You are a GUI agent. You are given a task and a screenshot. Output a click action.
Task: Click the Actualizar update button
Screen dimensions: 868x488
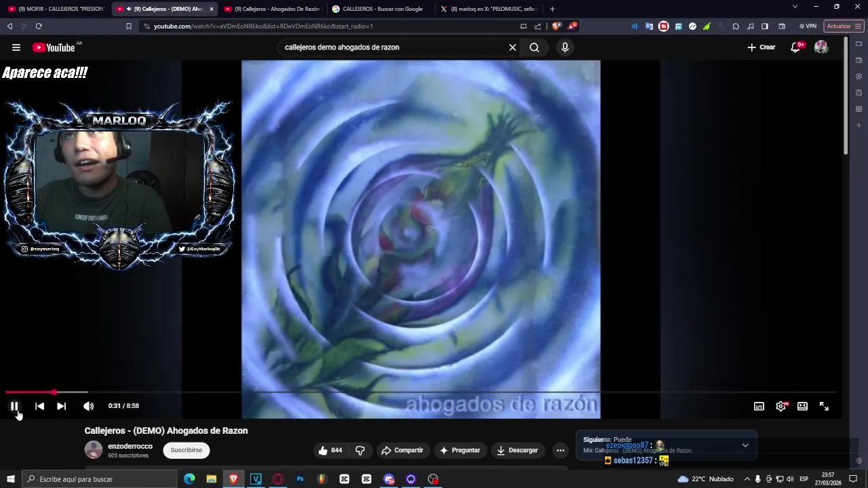point(844,26)
